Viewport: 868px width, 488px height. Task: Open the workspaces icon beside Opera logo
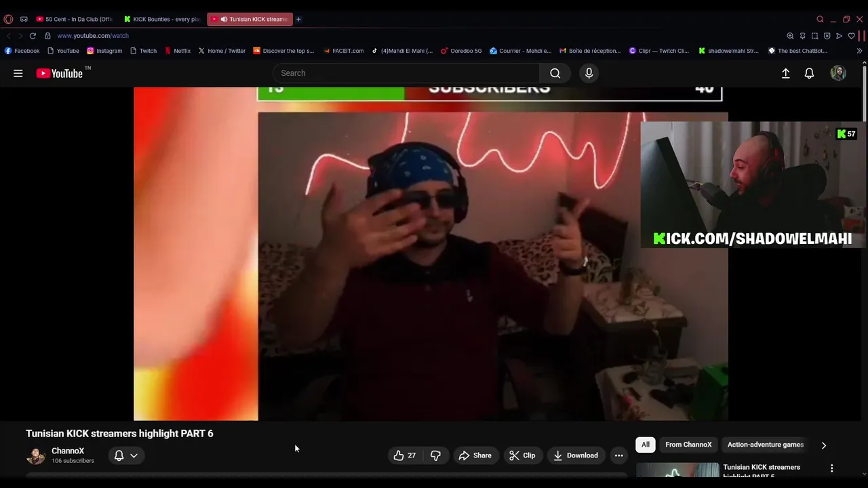coord(24,19)
